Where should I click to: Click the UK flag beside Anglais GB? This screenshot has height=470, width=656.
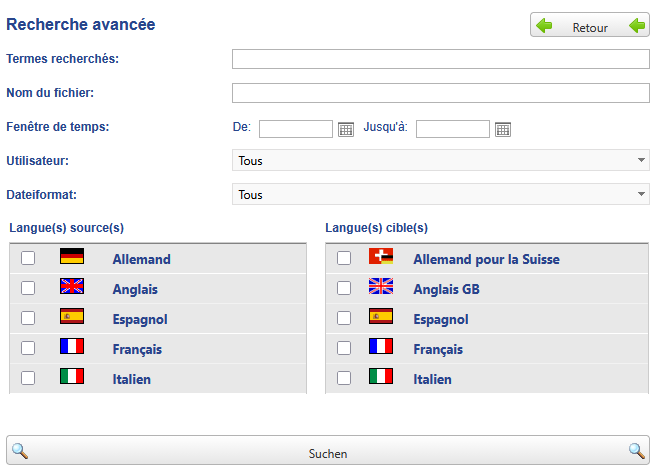tap(381, 288)
